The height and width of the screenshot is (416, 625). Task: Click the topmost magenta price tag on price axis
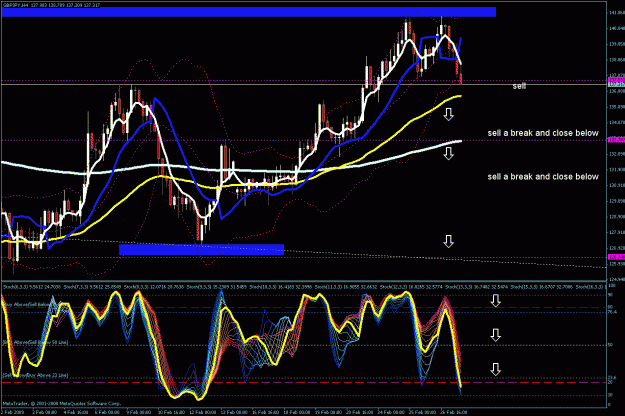(616, 80)
